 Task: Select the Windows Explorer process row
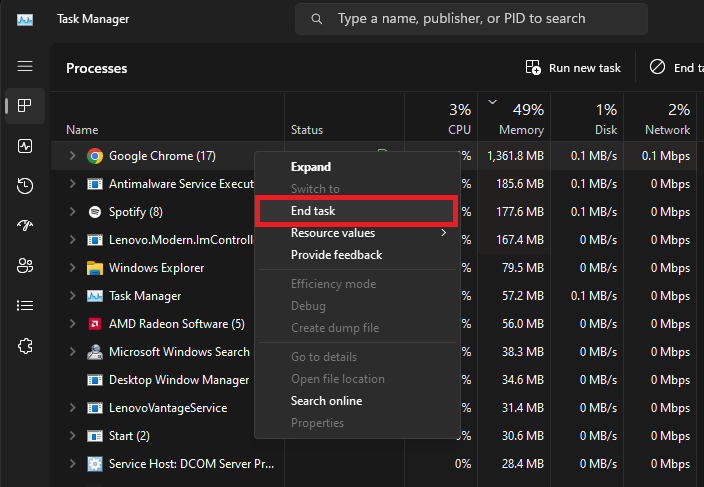156,268
